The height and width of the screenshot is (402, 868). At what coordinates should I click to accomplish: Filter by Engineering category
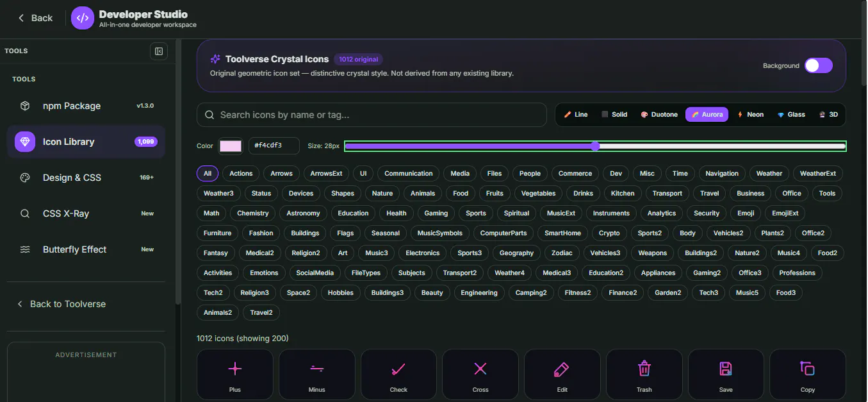click(479, 292)
